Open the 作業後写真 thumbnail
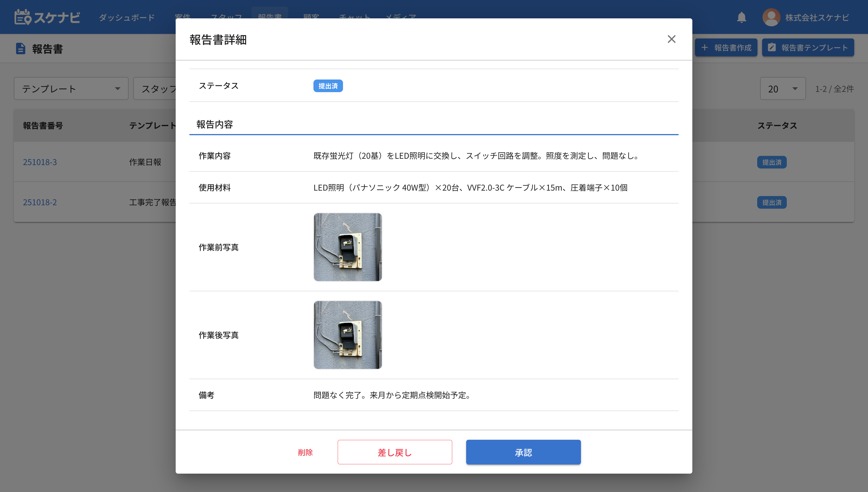Image resolution: width=868 pixels, height=492 pixels. pyautogui.click(x=347, y=335)
